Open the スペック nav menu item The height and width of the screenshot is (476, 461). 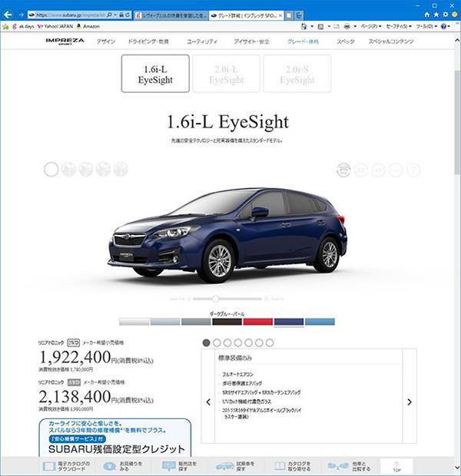[346, 41]
